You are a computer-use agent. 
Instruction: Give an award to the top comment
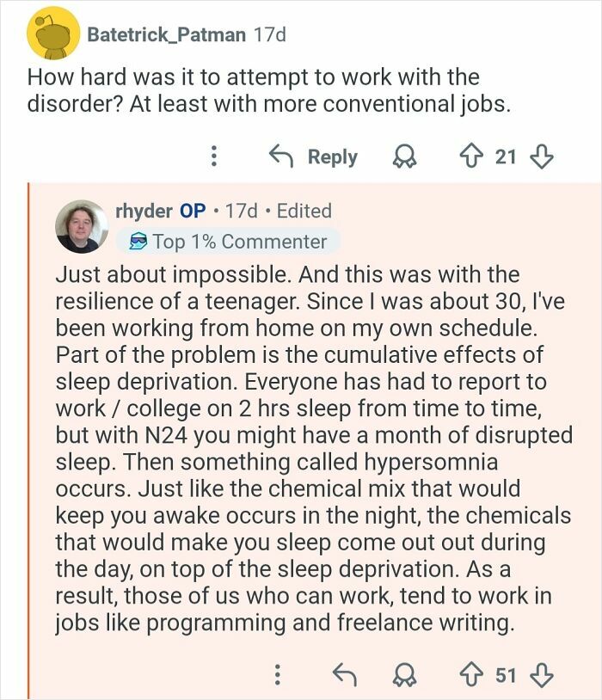point(405,157)
